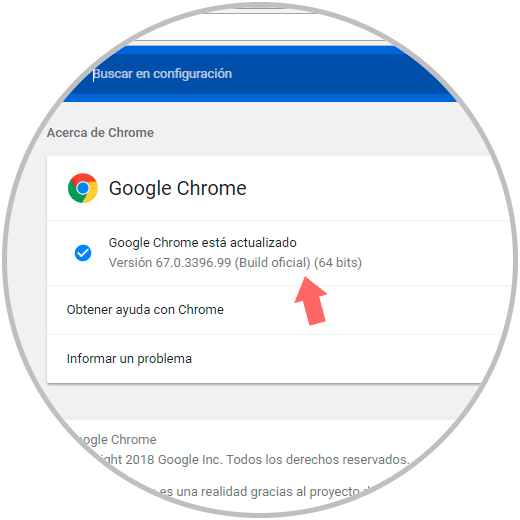The height and width of the screenshot is (520, 520).
Task: Click the version number 67.0.3396.99
Action: [193, 263]
